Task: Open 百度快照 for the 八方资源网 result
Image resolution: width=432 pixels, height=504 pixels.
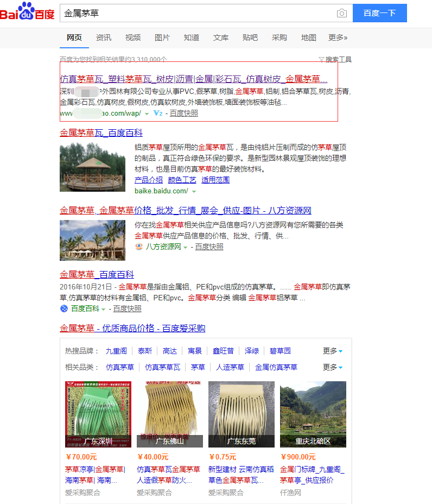Action: pyautogui.click(x=209, y=247)
